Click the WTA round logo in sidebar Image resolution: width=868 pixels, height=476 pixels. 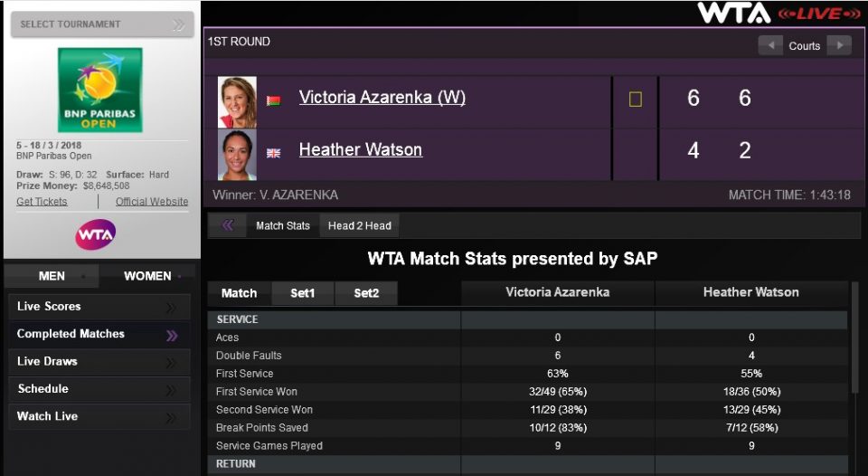(x=96, y=234)
